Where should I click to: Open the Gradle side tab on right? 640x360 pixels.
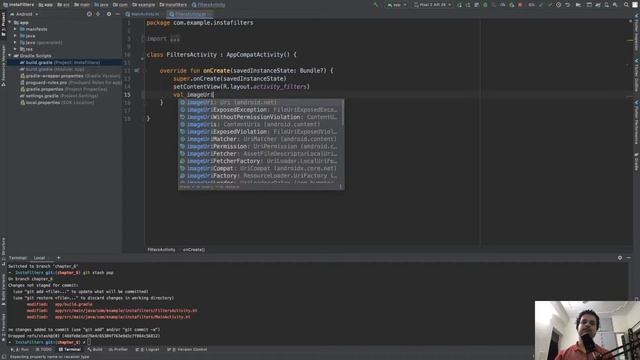pos(636,162)
